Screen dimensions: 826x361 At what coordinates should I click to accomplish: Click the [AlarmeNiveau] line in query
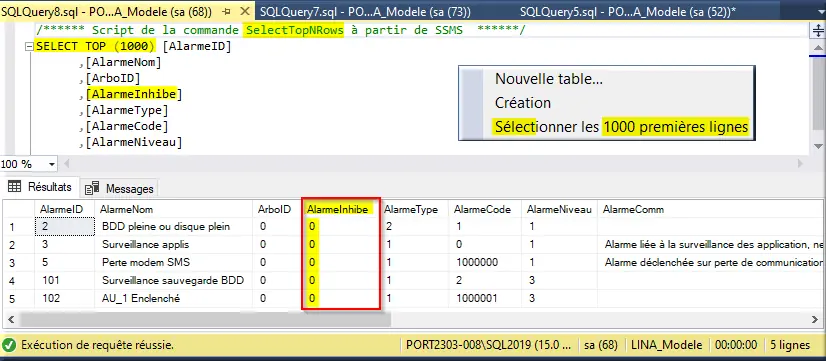tap(134, 142)
